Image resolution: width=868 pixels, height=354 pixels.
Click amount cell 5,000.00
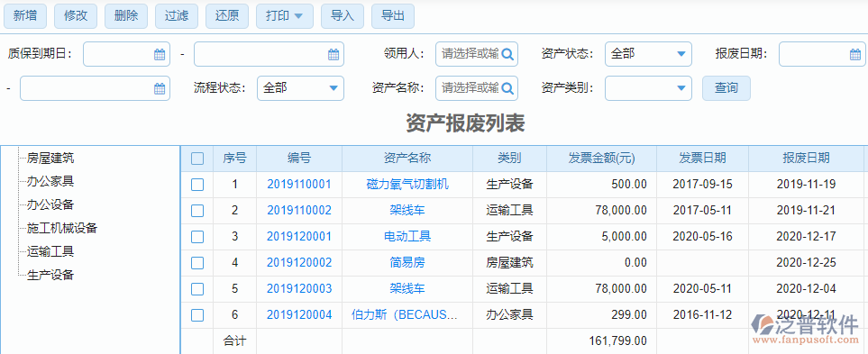(x=623, y=237)
